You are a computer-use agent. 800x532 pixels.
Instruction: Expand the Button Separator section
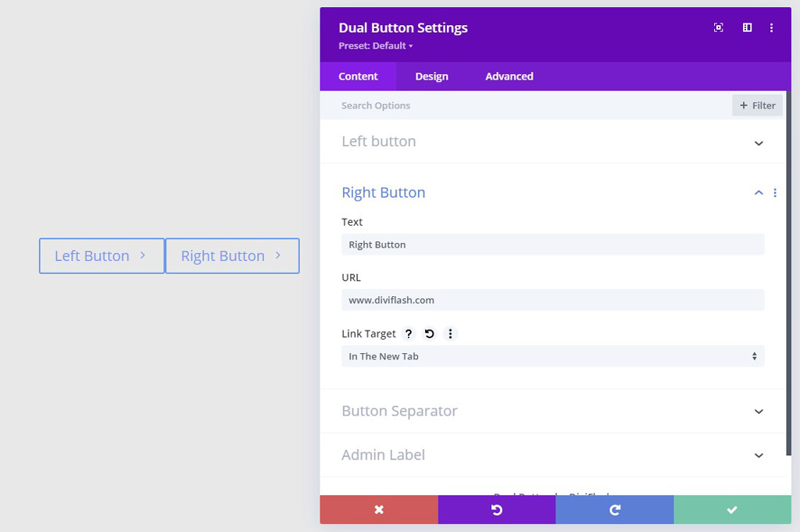click(x=759, y=412)
